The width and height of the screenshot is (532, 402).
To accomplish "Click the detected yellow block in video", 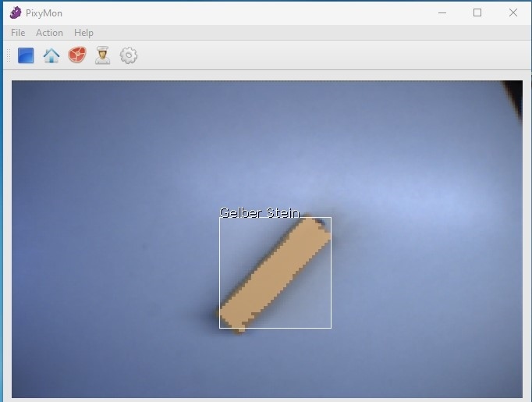I will pos(274,273).
